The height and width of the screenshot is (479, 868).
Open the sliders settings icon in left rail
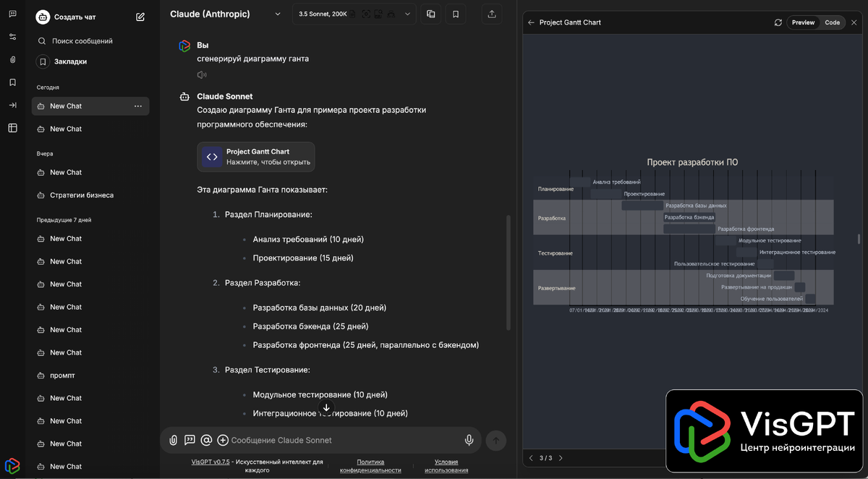[12, 37]
